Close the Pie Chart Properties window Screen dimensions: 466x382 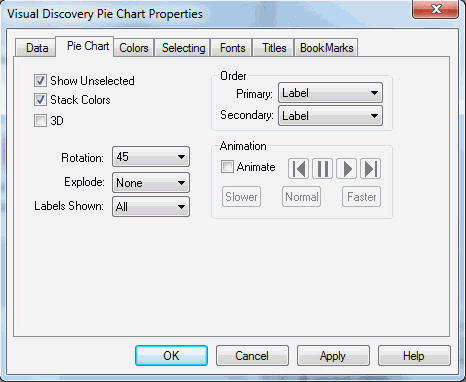tap(435, 9)
